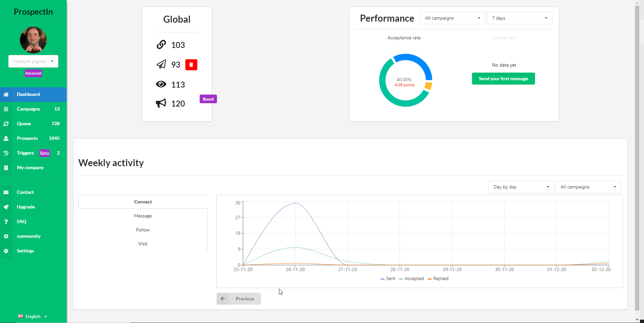Viewport: 644px width, 323px height.
Task: Open the 7 days period dropdown
Action: 519,18
